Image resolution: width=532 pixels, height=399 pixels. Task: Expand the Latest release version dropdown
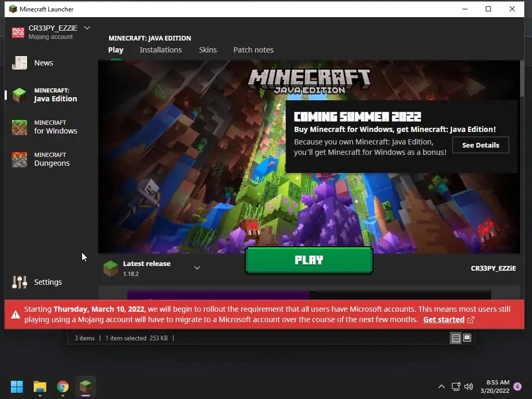[x=197, y=268]
